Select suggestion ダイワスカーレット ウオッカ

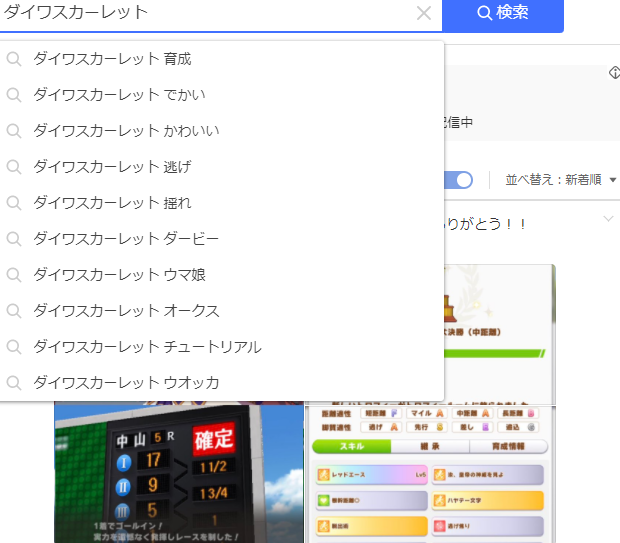[x=221, y=383]
